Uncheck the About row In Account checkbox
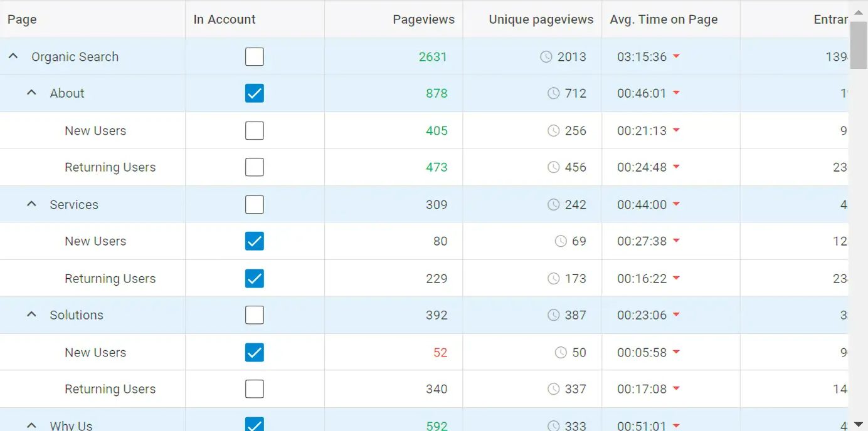Image resolution: width=868 pixels, height=431 pixels. coord(254,93)
